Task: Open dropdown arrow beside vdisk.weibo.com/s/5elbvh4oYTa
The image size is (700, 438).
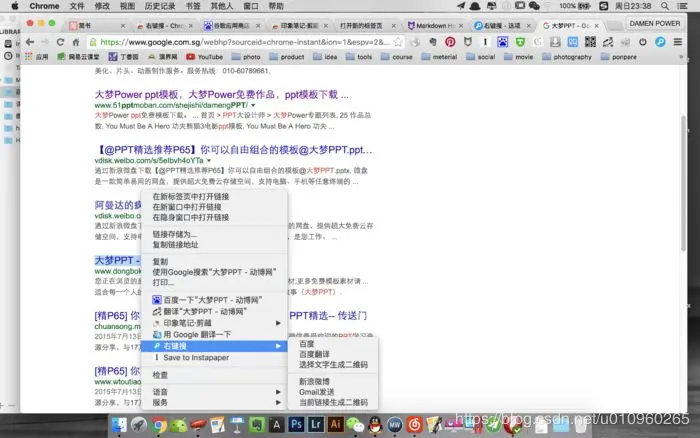Action: point(208,160)
